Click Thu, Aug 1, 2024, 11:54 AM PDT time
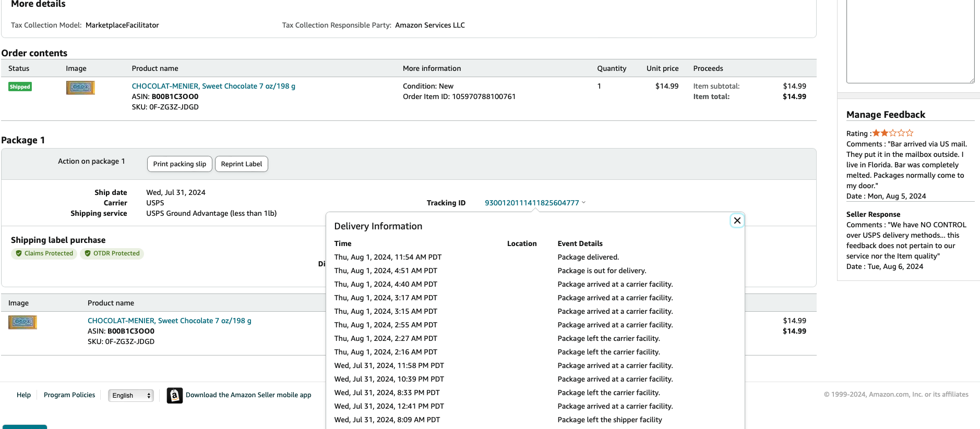The width and height of the screenshot is (980, 429). (388, 257)
